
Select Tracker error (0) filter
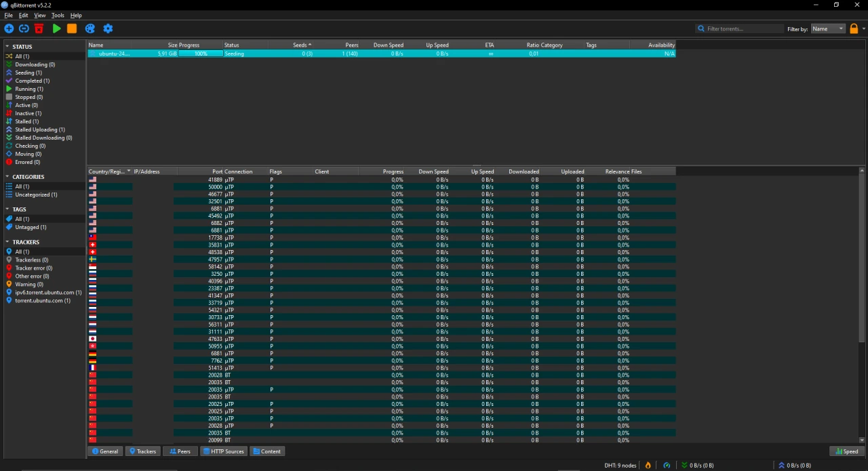coord(33,268)
